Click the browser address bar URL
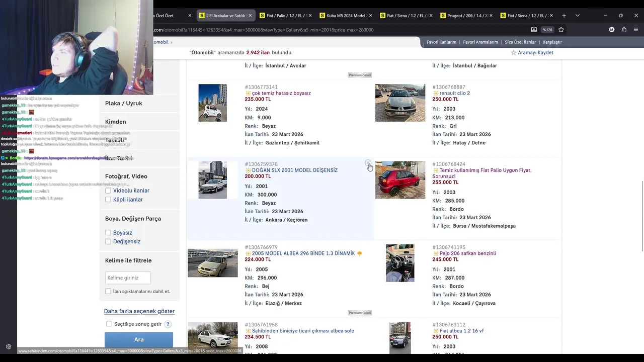 coord(263,30)
